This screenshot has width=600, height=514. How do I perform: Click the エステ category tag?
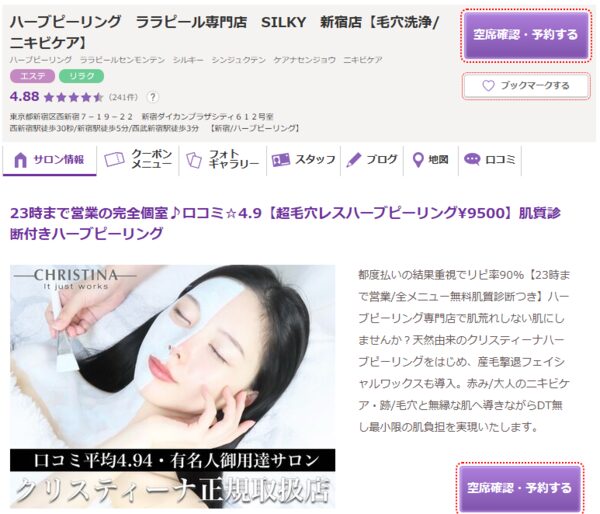tap(33, 76)
